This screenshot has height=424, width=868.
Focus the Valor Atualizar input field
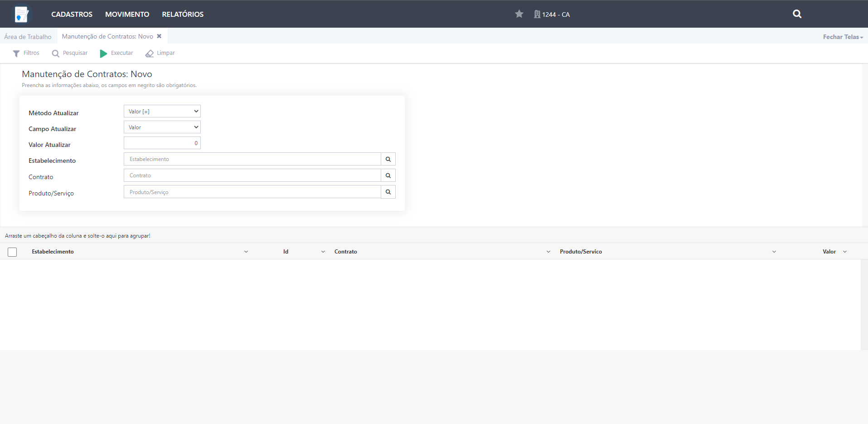(x=162, y=143)
